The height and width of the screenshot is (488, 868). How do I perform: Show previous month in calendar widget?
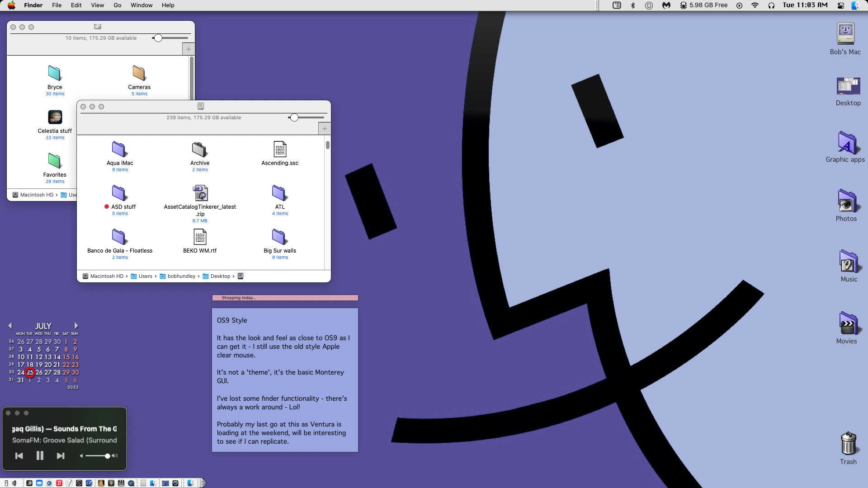click(x=10, y=326)
